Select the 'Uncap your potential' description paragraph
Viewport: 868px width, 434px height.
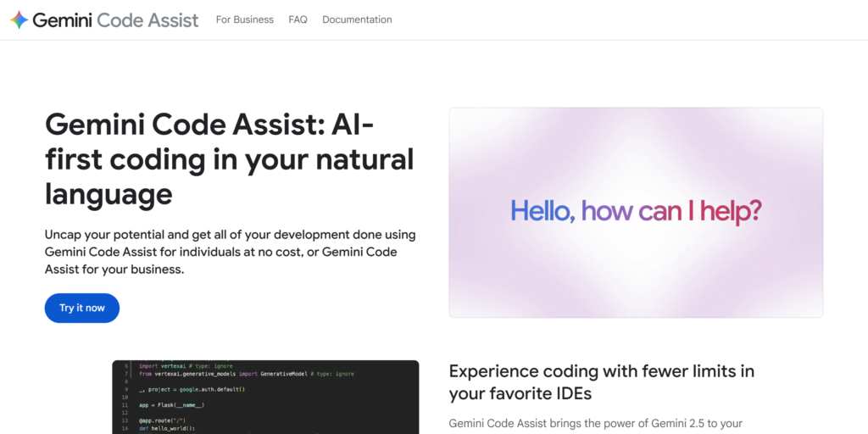(231, 252)
